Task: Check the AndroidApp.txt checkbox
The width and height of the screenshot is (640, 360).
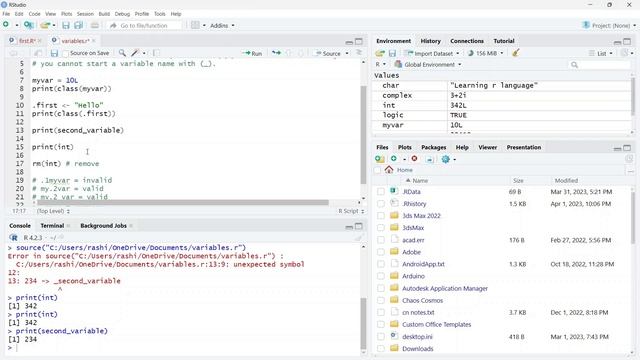Action: point(381,264)
